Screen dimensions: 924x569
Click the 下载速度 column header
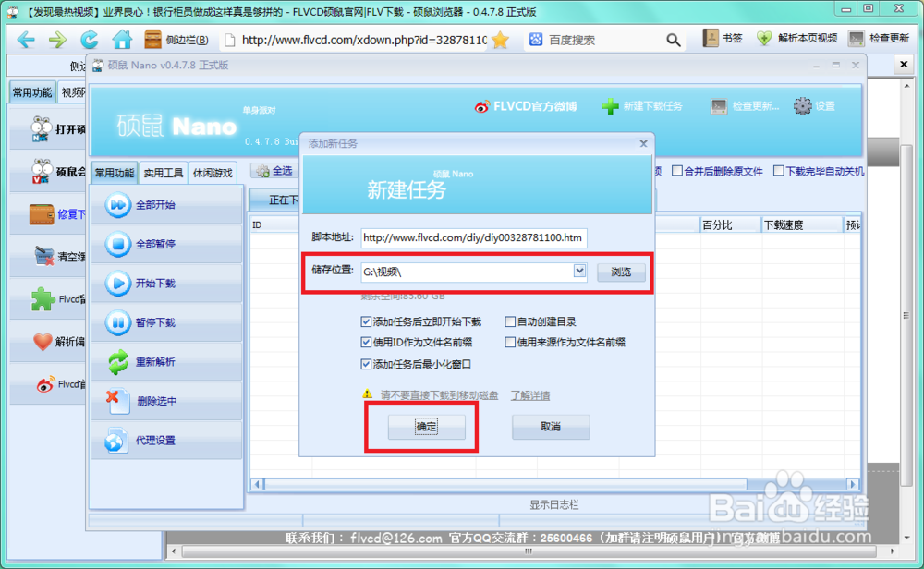801,225
